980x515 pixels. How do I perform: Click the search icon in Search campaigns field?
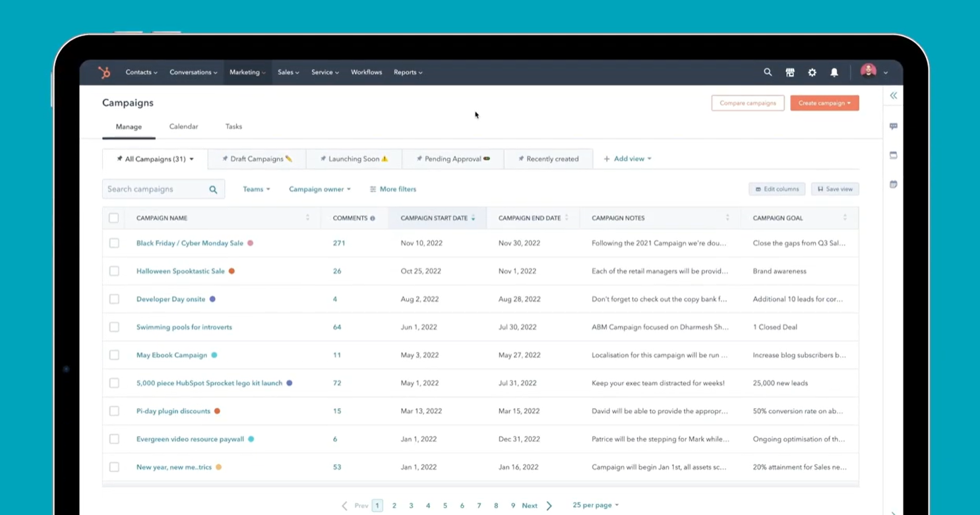tap(213, 189)
